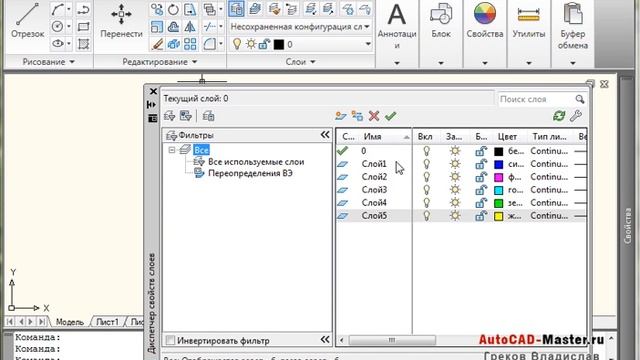Screen dimensions: 640x360
Task: Click the palette properties icon on side bar
Action: (153, 118)
